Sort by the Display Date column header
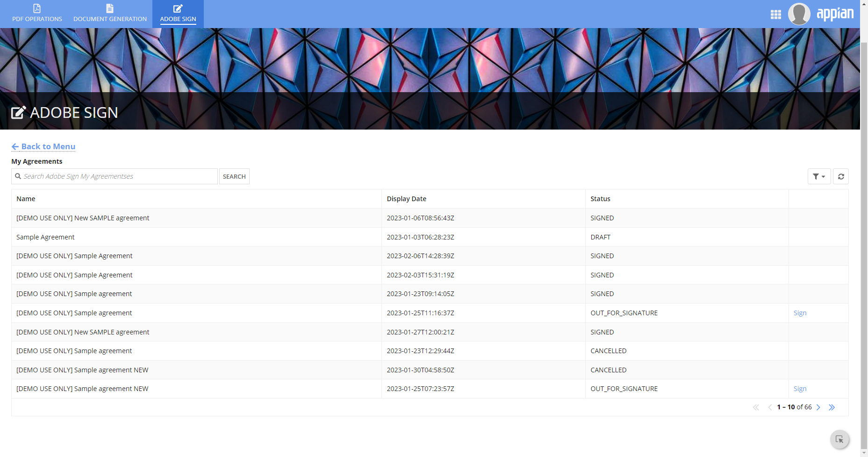868x457 pixels. pos(406,199)
